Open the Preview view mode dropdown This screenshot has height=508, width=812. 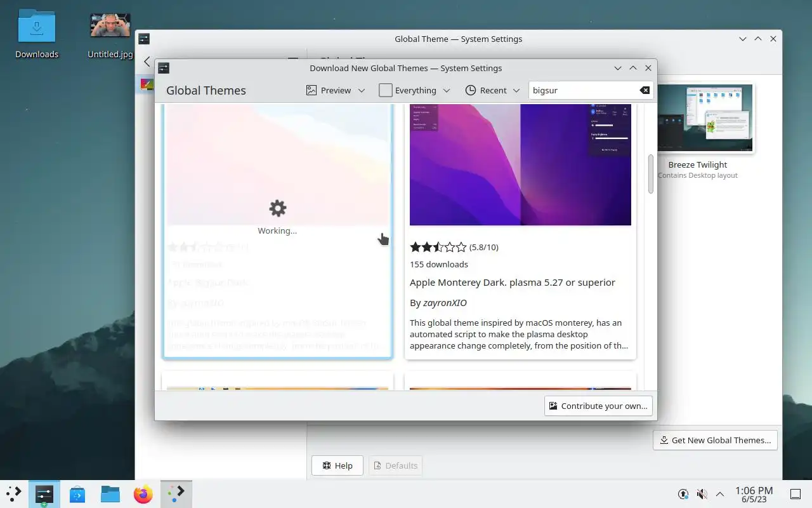(x=336, y=90)
